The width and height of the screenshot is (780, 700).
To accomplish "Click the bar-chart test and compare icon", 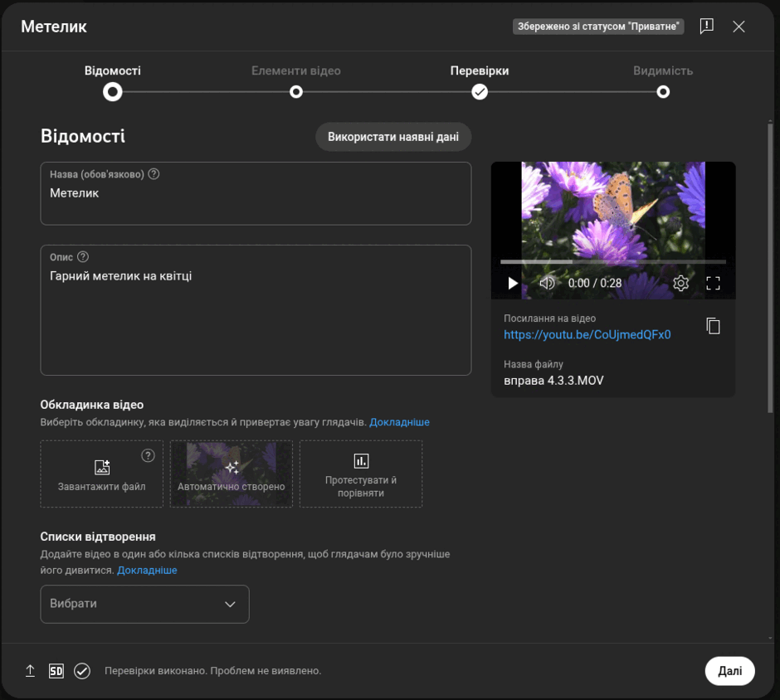I will pos(361,461).
